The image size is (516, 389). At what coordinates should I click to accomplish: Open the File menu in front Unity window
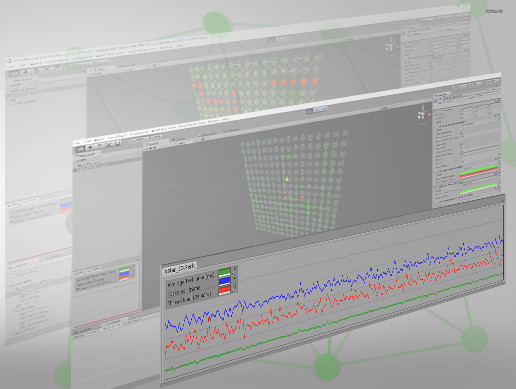click(x=77, y=143)
